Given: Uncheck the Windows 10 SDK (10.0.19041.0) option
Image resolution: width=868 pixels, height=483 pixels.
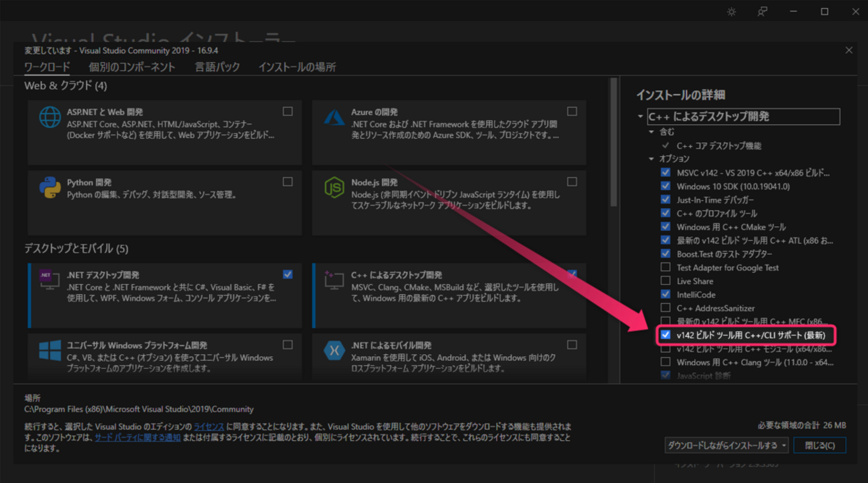Looking at the screenshot, I should tap(665, 186).
